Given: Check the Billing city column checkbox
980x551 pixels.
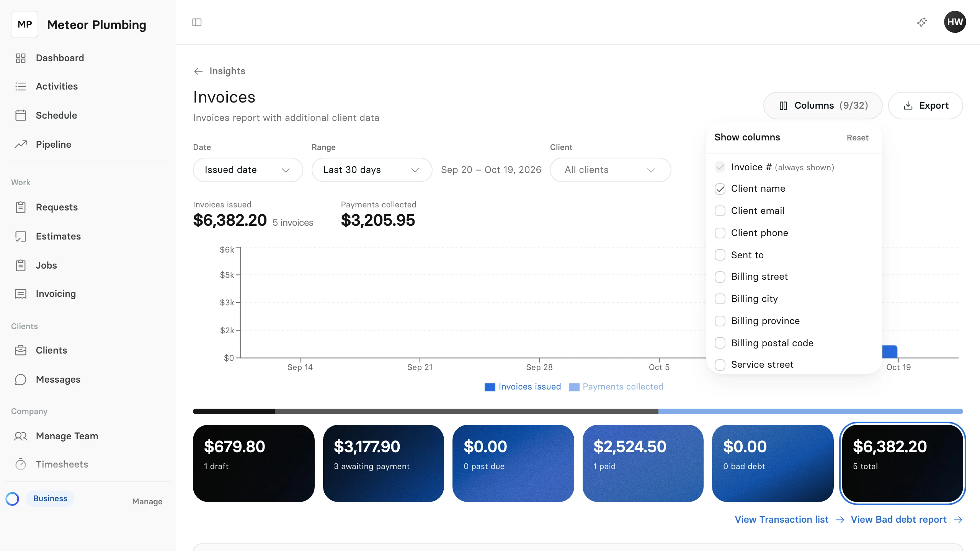Looking at the screenshot, I should tap(720, 299).
